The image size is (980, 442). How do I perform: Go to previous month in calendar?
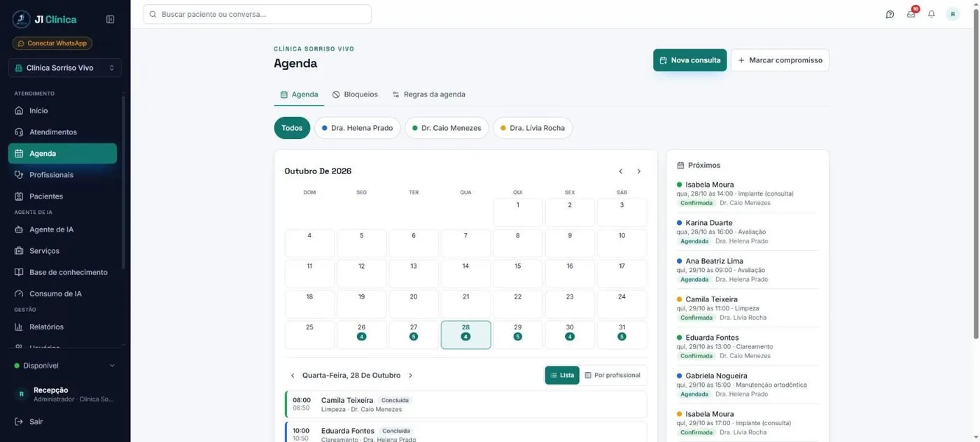click(620, 171)
